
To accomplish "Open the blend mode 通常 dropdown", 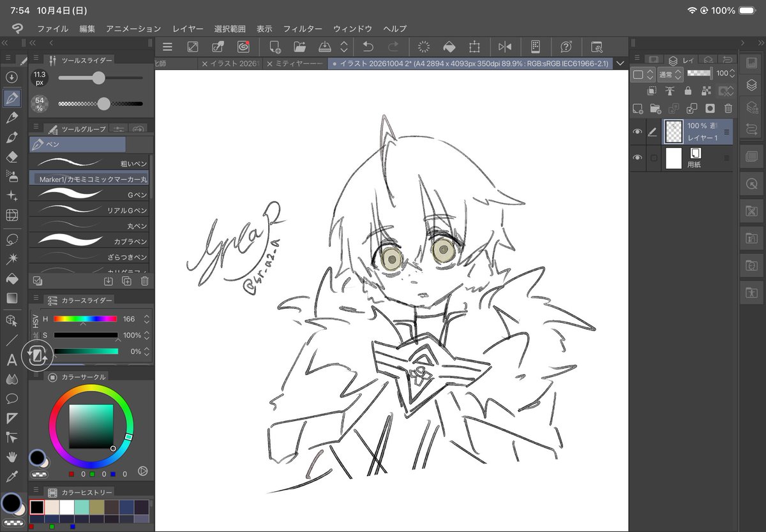I will tap(670, 74).
